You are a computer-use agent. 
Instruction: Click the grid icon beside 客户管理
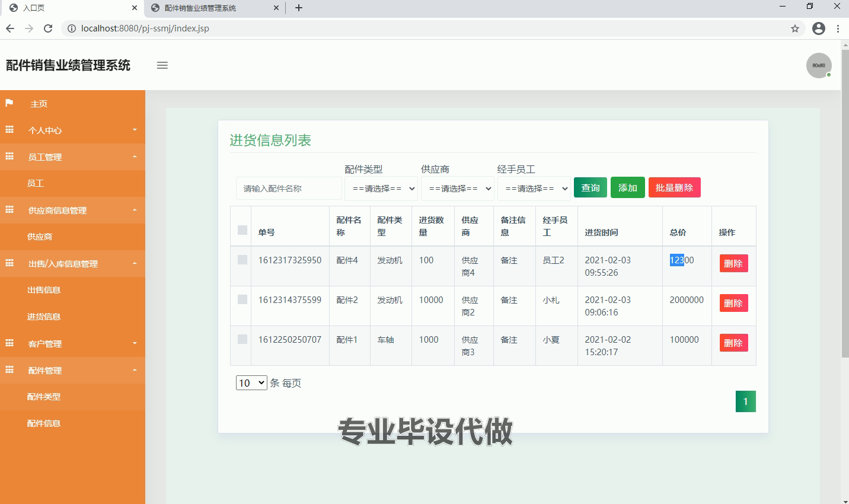(9, 343)
